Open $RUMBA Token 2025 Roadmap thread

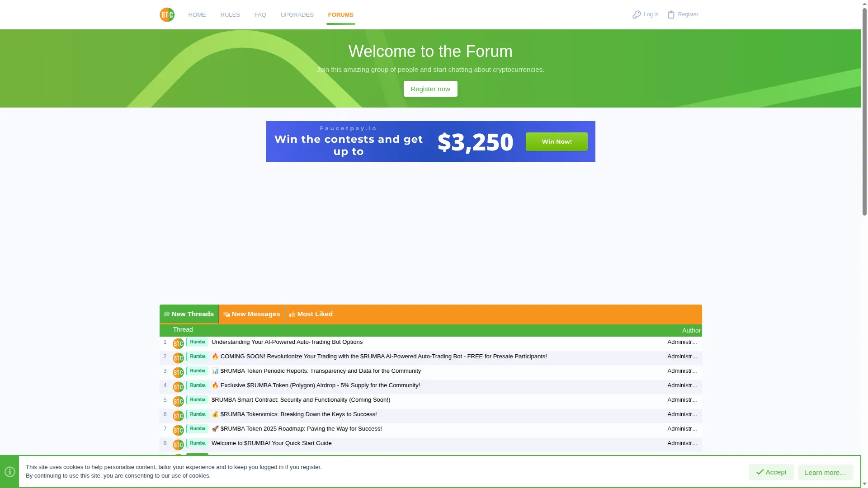tap(297, 429)
